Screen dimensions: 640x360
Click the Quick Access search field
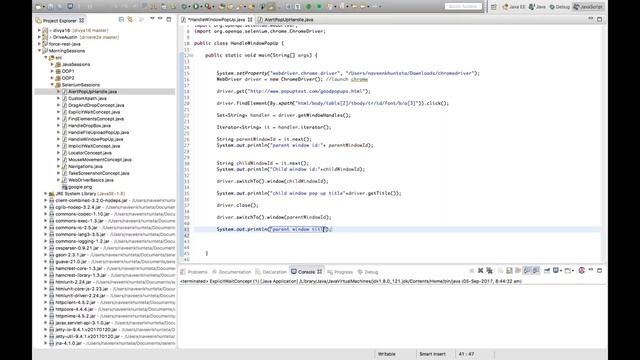coord(463,7)
